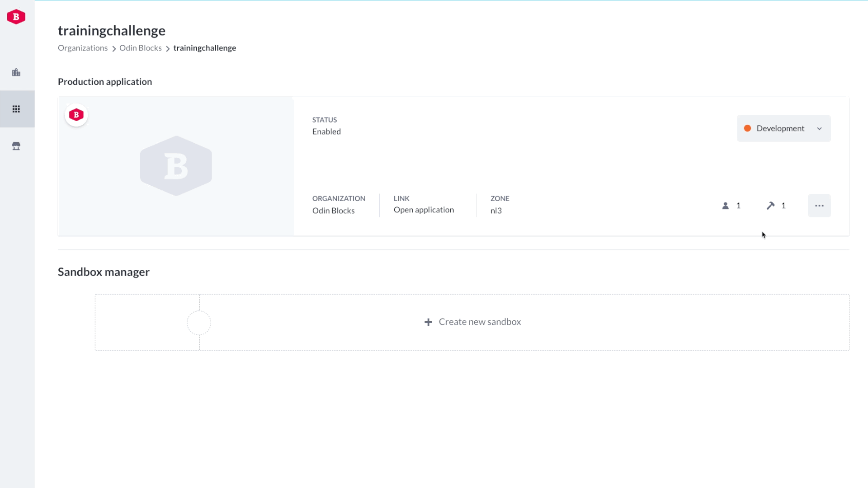Click the plus icon for new sandbox

(x=428, y=322)
